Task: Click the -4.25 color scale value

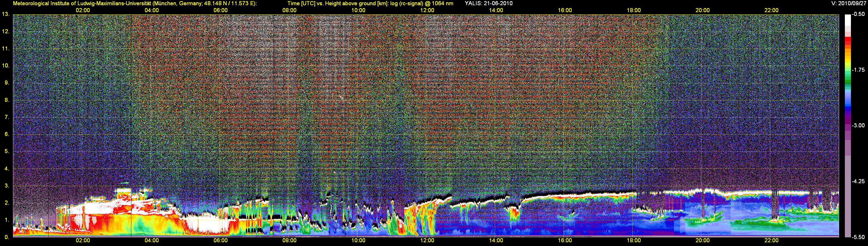Action: (858, 181)
